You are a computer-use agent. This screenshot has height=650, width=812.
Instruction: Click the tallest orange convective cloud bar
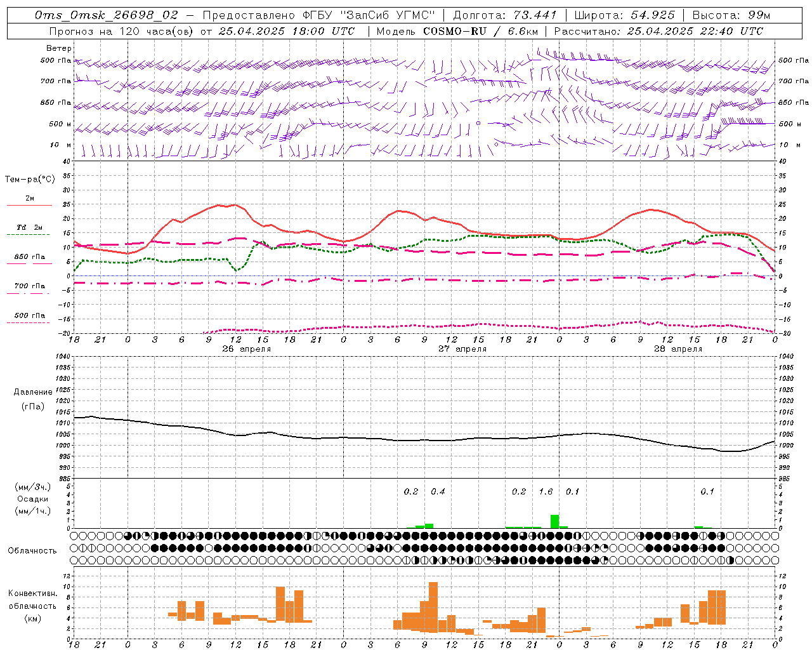point(433,607)
